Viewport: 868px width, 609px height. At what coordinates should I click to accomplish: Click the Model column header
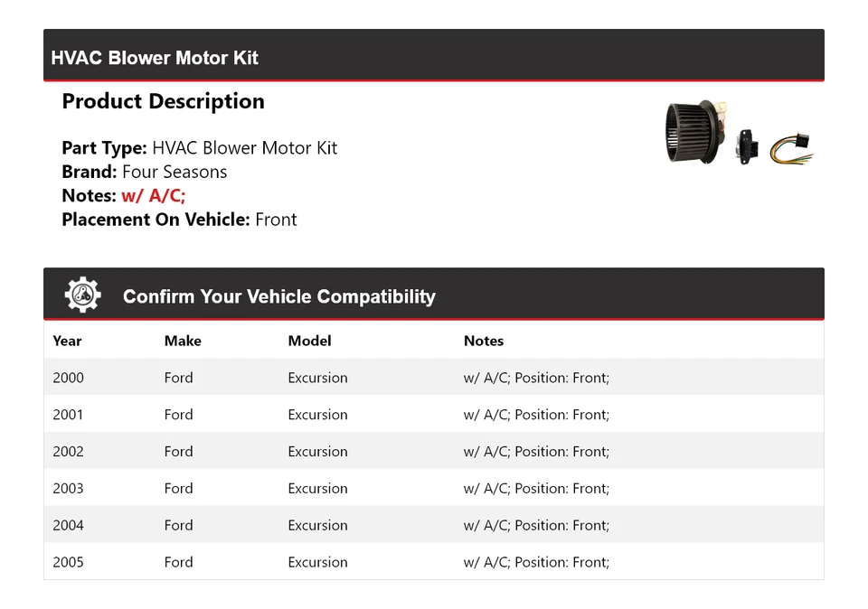click(309, 341)
